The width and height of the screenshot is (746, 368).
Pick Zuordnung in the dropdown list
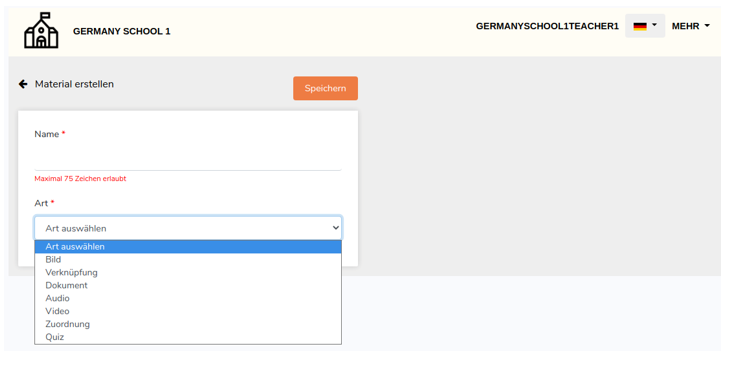point(188,324)
